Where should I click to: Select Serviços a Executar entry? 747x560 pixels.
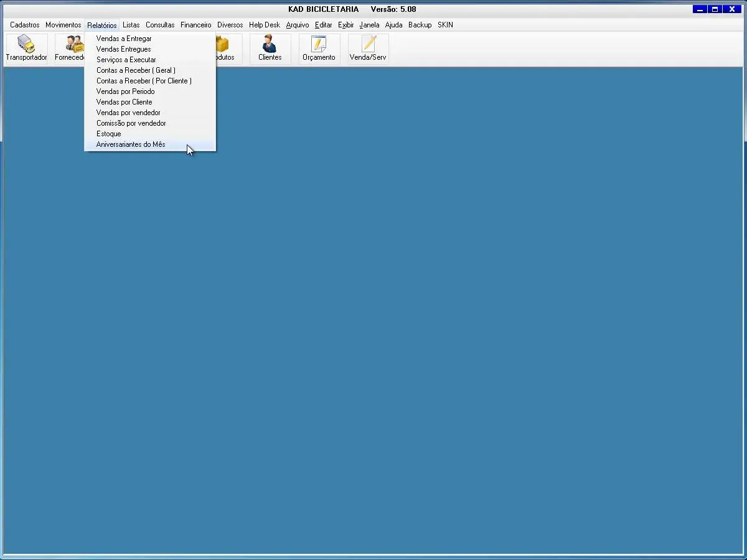(x=126, y=60)
